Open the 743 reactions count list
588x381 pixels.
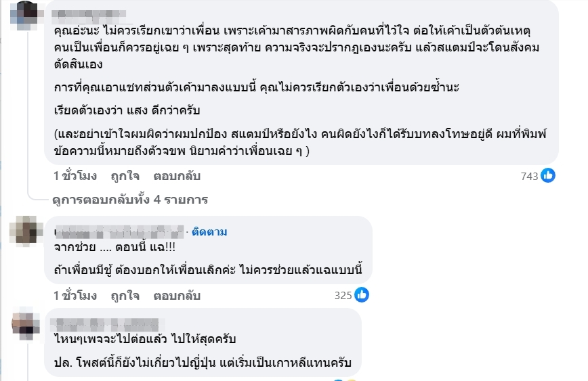tap(529, 177)
